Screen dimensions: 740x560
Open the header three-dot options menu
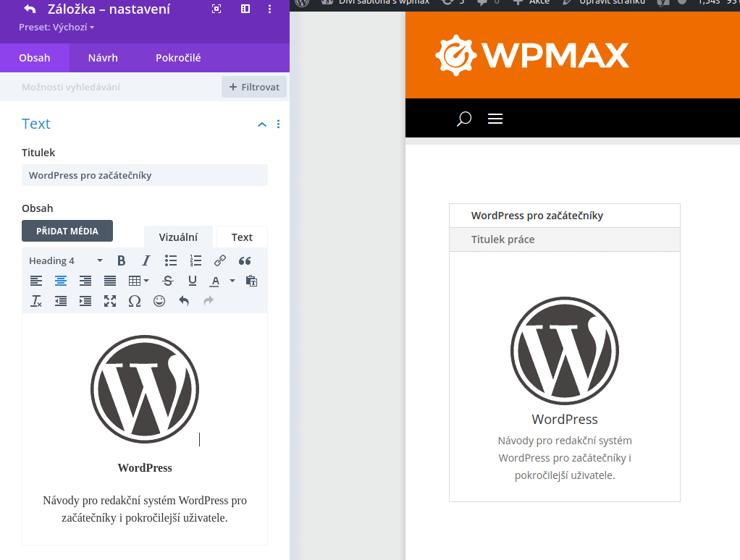[x=270, y=9]
